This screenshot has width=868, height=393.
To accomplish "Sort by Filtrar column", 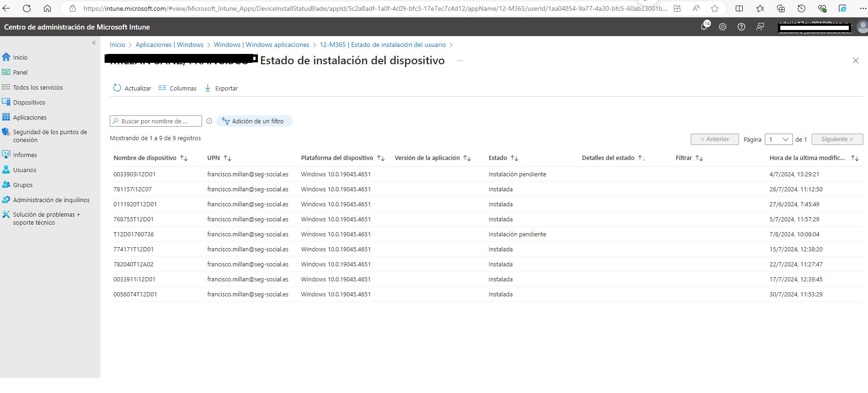I will (x=689, y=158).
